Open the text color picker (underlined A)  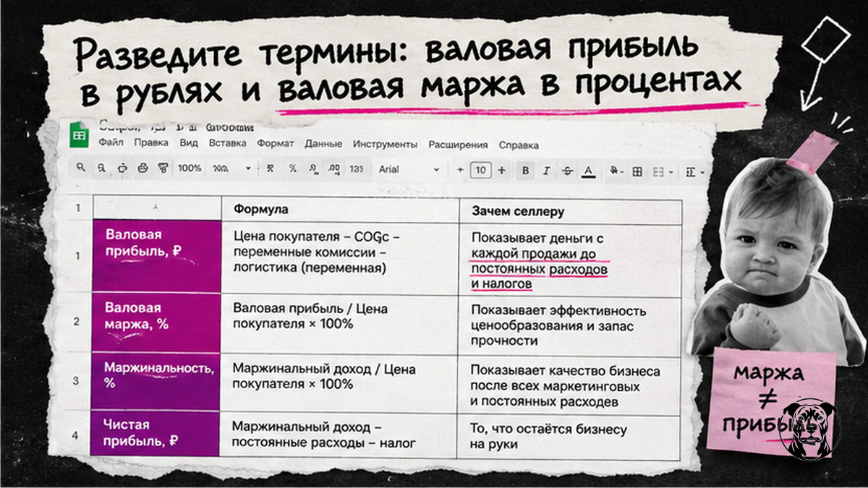coord(589,171)
